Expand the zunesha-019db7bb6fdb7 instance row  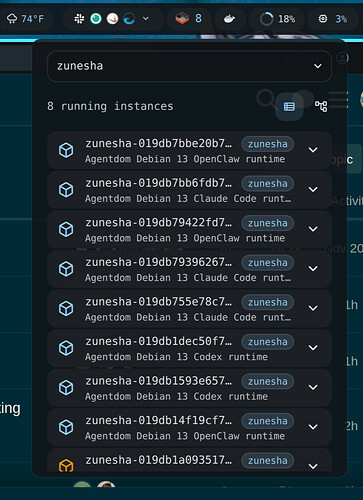pyautogui.click(x=313, y=190)
